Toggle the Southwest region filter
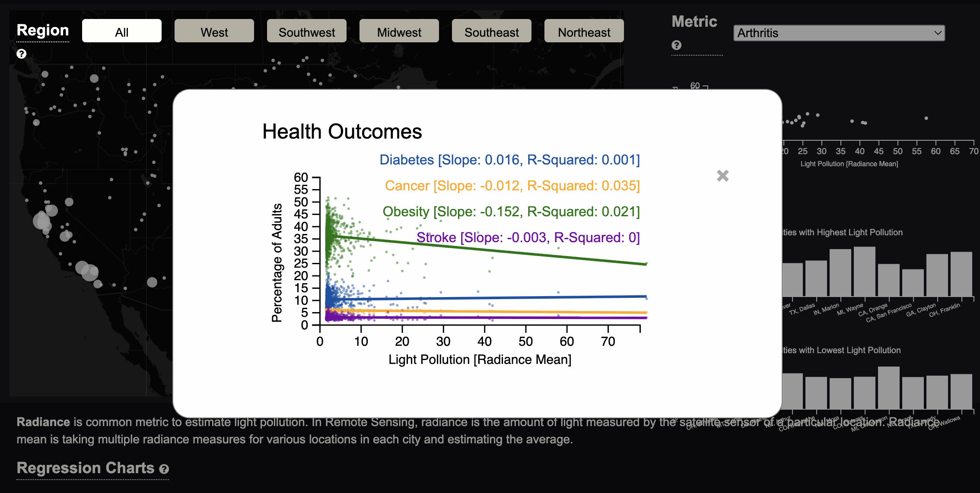The image size is (980, 493). point(306,31)
